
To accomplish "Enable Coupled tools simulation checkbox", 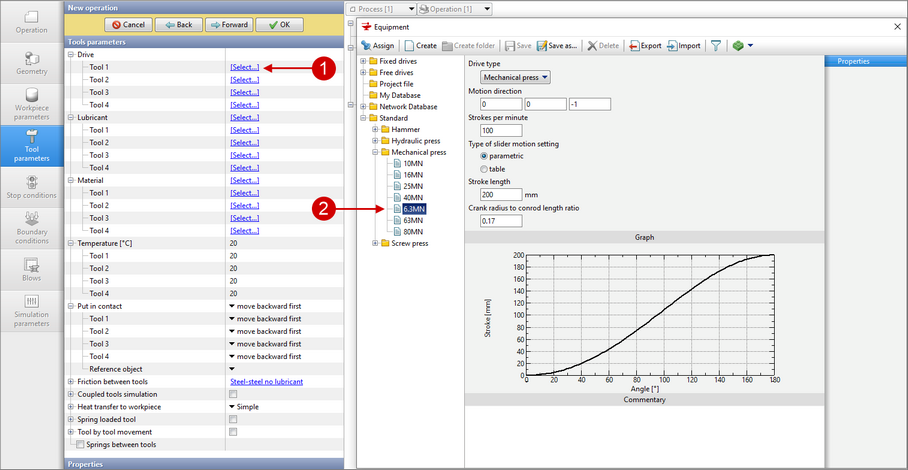I will (233, 394).
